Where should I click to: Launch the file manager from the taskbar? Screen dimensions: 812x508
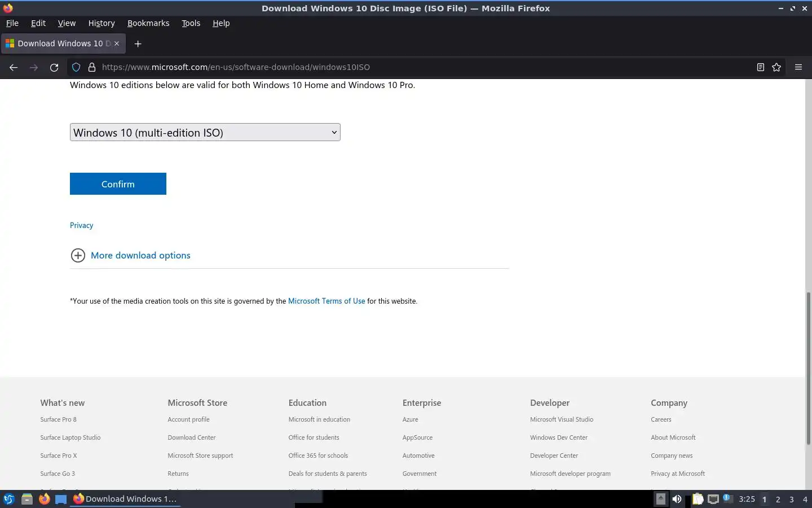pyautogui.click(x=27, y=499)
